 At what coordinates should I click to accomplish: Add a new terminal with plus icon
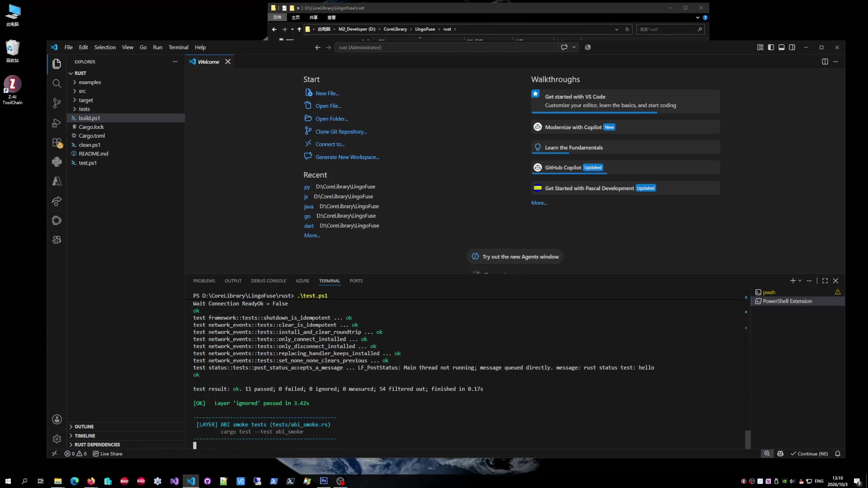point(793,281)
